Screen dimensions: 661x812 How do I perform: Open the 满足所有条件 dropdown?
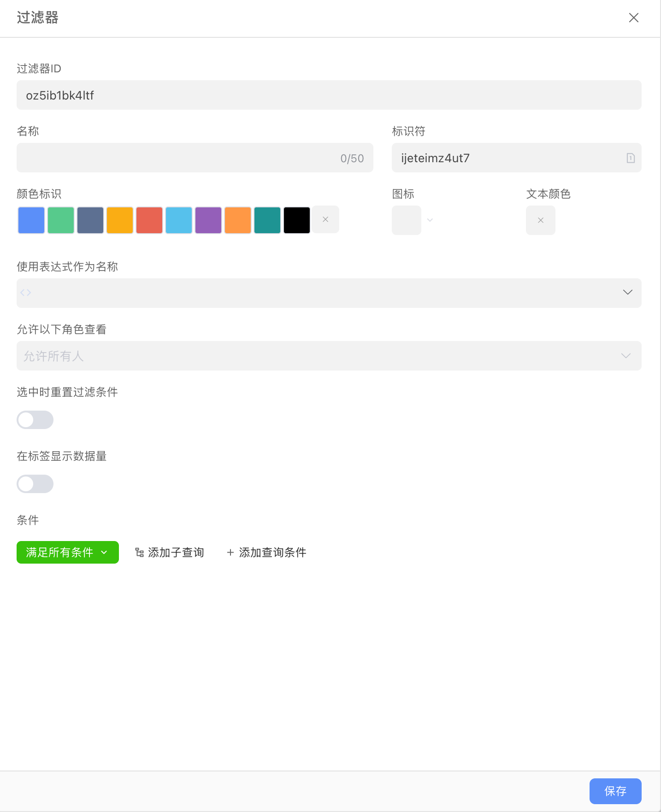click(x=67, y=553)
